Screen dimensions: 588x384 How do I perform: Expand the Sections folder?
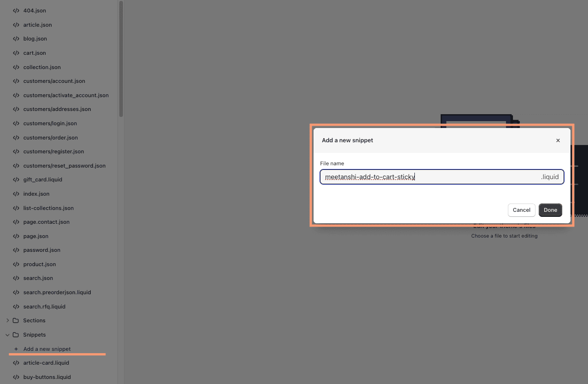(x=7, y=320)
